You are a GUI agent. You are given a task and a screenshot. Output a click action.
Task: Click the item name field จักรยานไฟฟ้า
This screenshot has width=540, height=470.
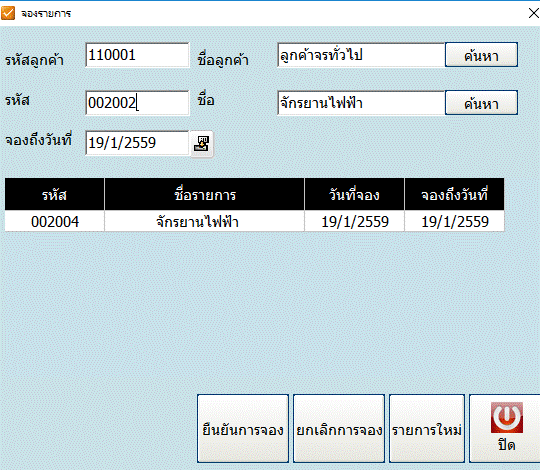coord(361,103)
